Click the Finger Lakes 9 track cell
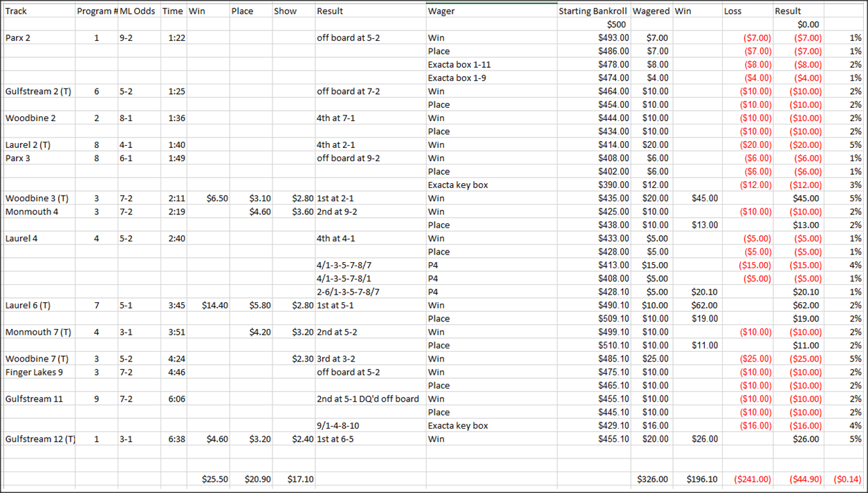868x493 pixels. pyautogui.click(x=39, y=372)
